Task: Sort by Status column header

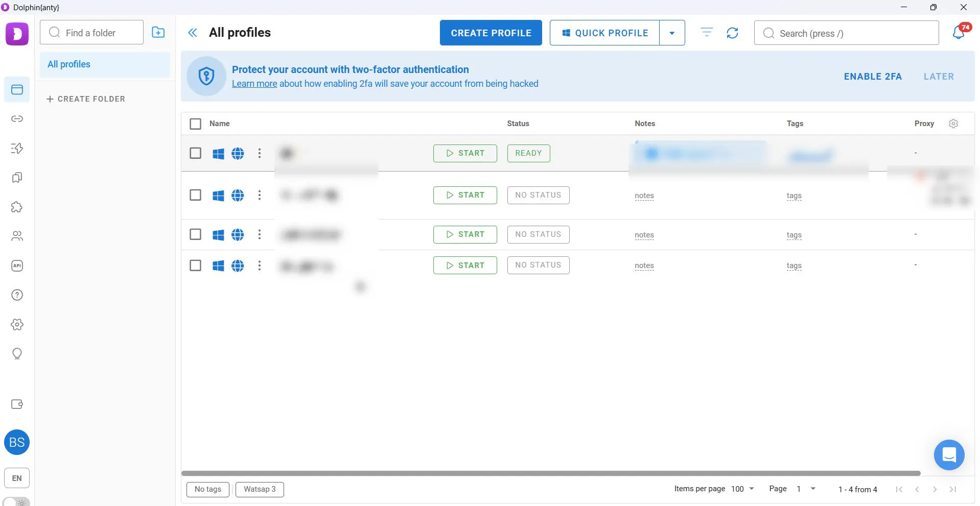Action: tap(518, 124)
